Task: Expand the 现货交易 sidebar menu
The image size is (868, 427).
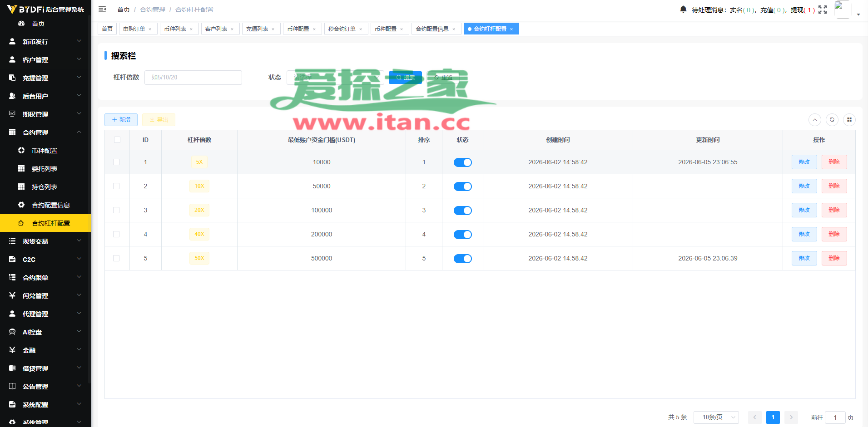Action: tap(45, 241)
